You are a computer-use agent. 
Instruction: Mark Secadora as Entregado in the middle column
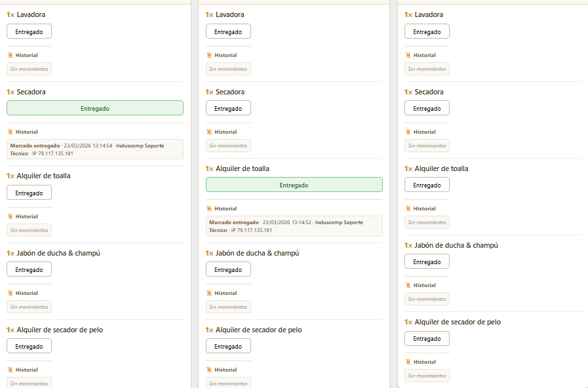point(228,108)
